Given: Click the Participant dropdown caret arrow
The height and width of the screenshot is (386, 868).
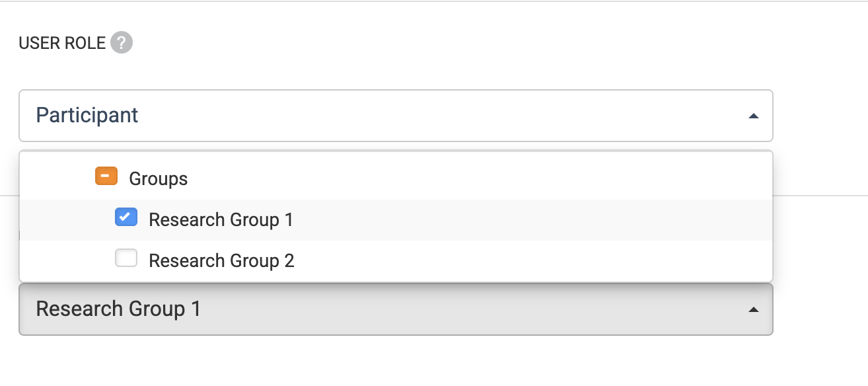Looking at the screenshot, I should coord(753,116).
